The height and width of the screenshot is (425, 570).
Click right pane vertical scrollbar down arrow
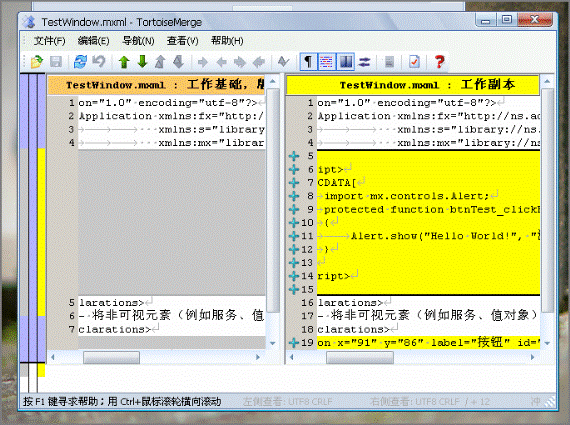point(547,343)
